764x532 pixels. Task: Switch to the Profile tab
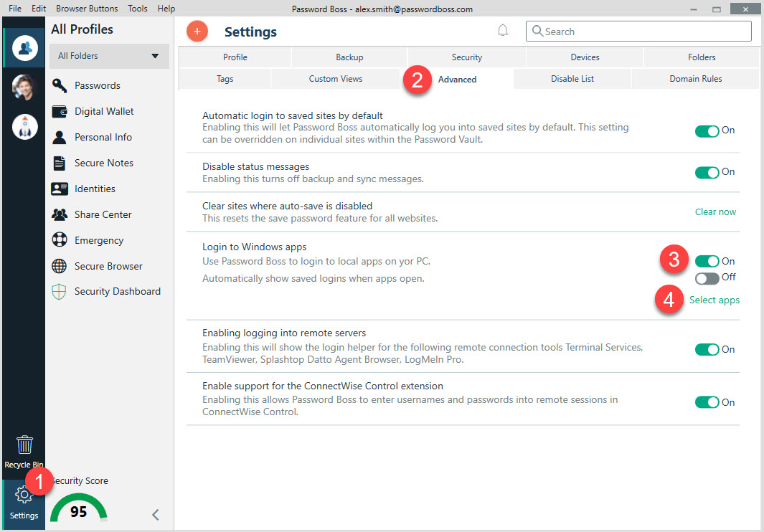point(235,57)
